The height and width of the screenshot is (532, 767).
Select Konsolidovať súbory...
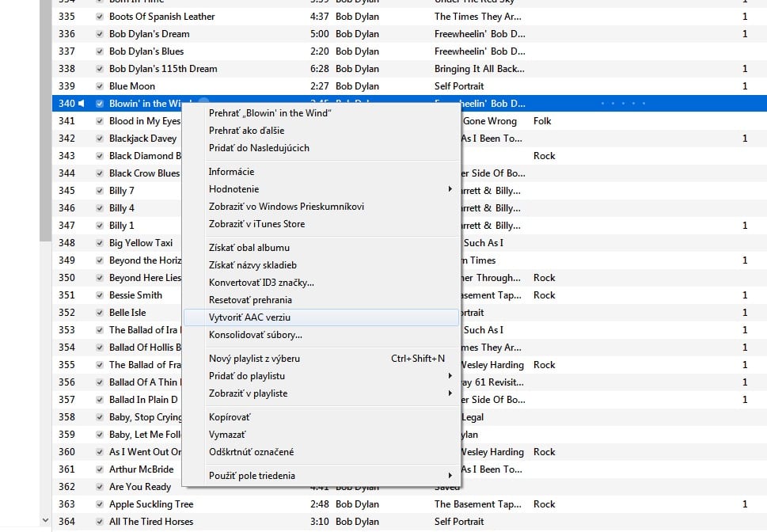pyautogui.click(x=321, y=335)
